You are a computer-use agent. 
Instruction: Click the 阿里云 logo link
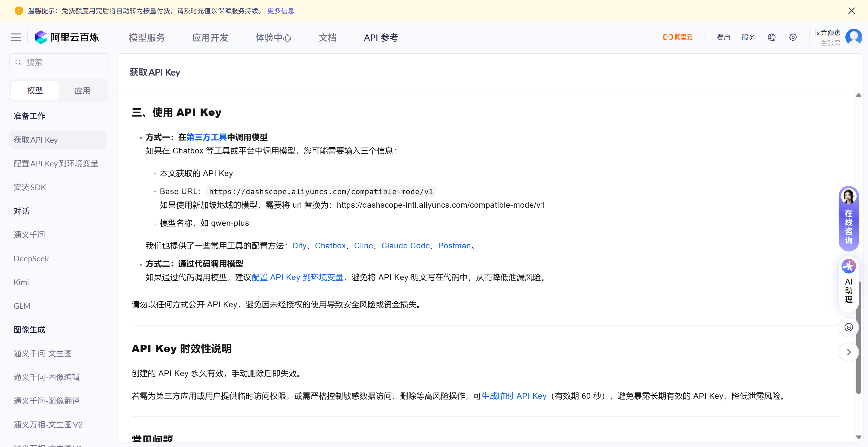(678, 37)
